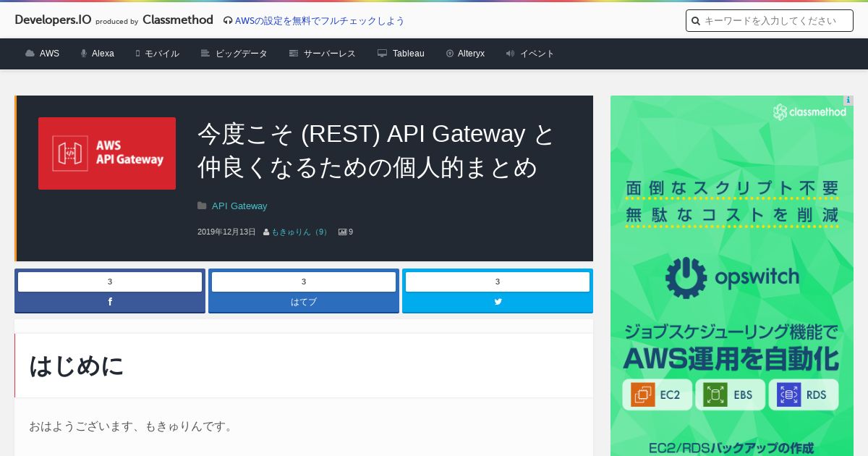
Task: Click the Facebook share count box
Action: click(110, 282)
